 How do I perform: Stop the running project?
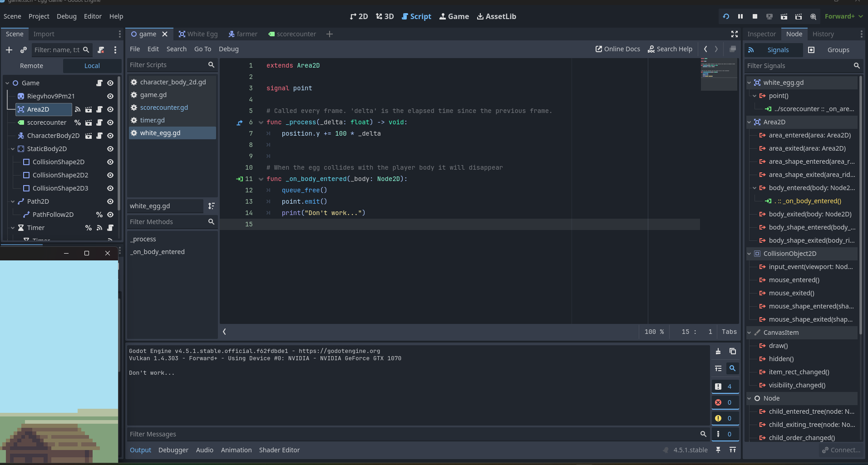click(x=755, y=16)
